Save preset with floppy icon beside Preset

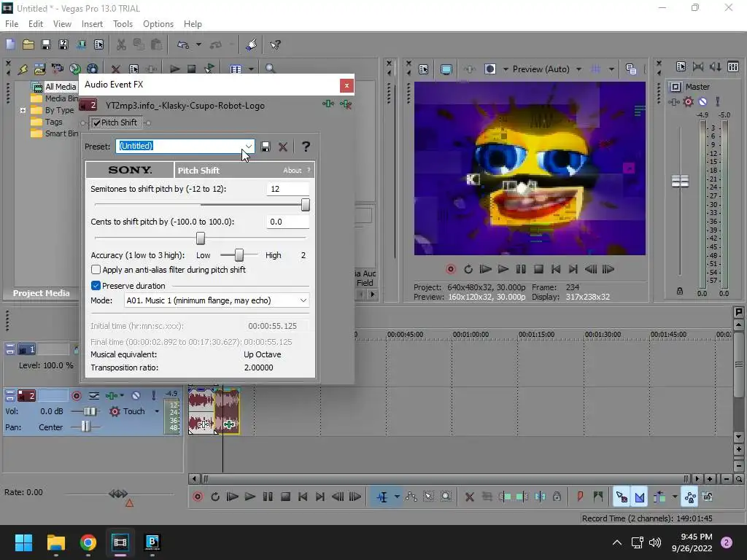point(266,147)
